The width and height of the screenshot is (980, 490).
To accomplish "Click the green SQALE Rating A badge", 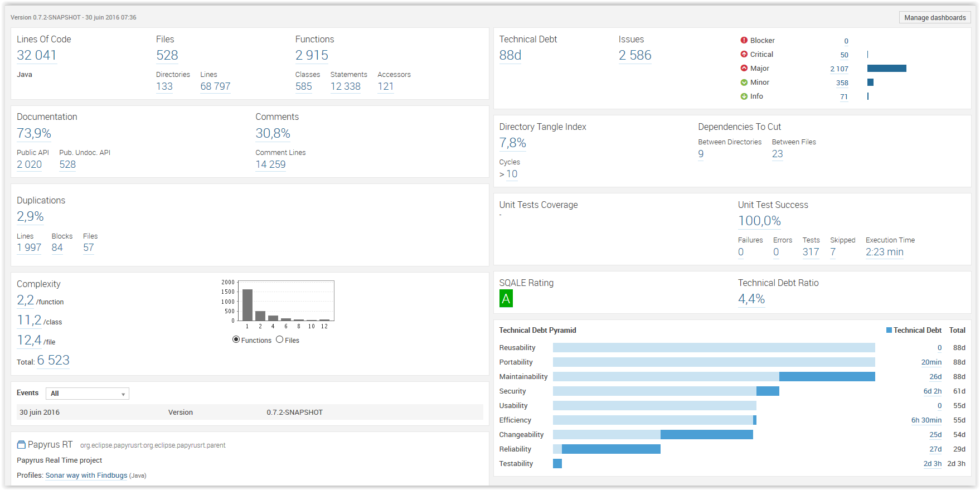I will tap(506, 299).
